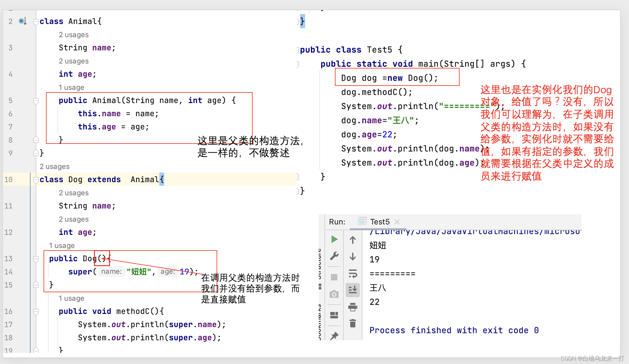Clear console with the trash icon
This screenshot has height=364, width=629.
click(353, 323)
